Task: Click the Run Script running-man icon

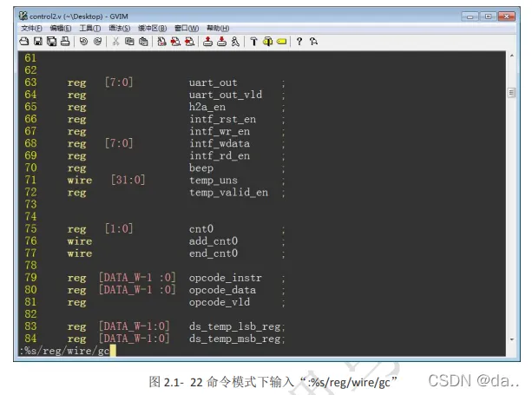Action: click(x=235, y=42)
